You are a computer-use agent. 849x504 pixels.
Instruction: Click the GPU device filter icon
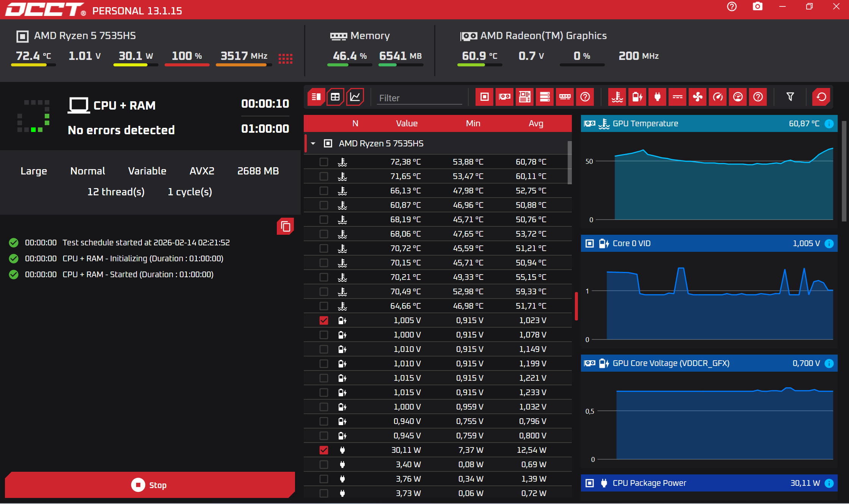pyautogui.click(x=504, y=97)
